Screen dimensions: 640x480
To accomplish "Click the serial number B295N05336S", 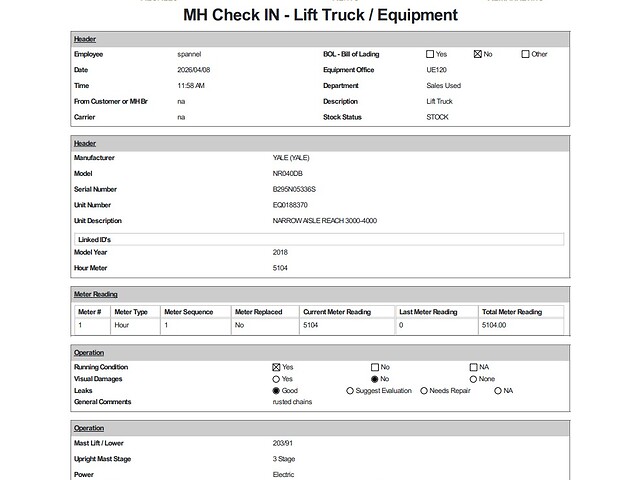I will (x=294, y=189).
